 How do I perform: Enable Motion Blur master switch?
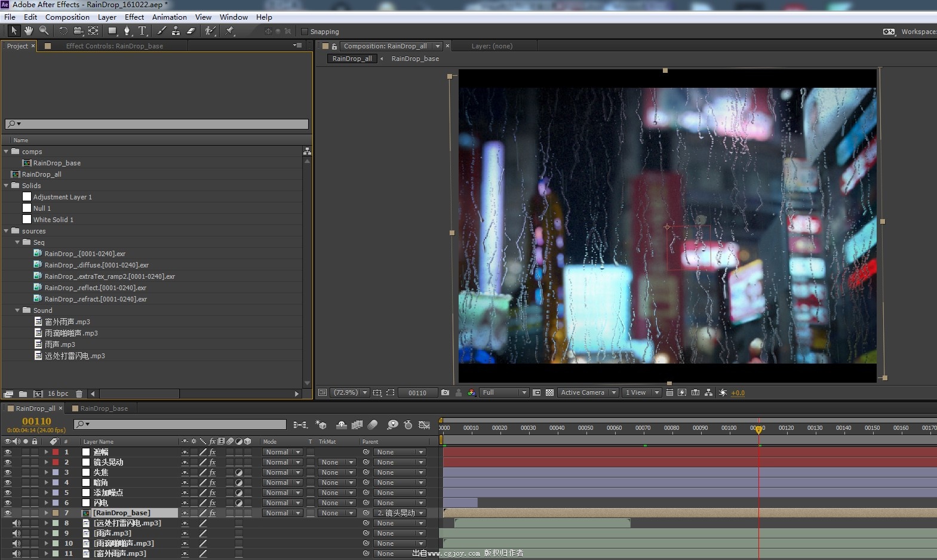[373, 424]
